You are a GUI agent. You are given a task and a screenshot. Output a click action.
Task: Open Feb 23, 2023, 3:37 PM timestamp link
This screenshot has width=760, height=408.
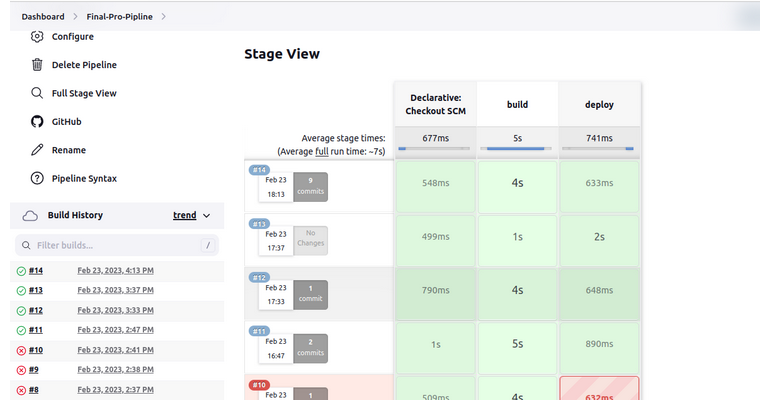tap(115, 290)
